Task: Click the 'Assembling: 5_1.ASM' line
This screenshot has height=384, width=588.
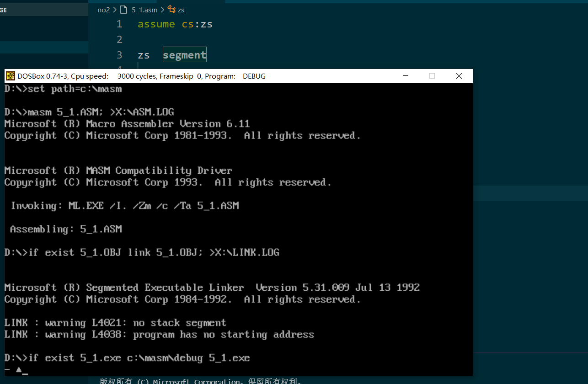Action: (x=66, y=229)
